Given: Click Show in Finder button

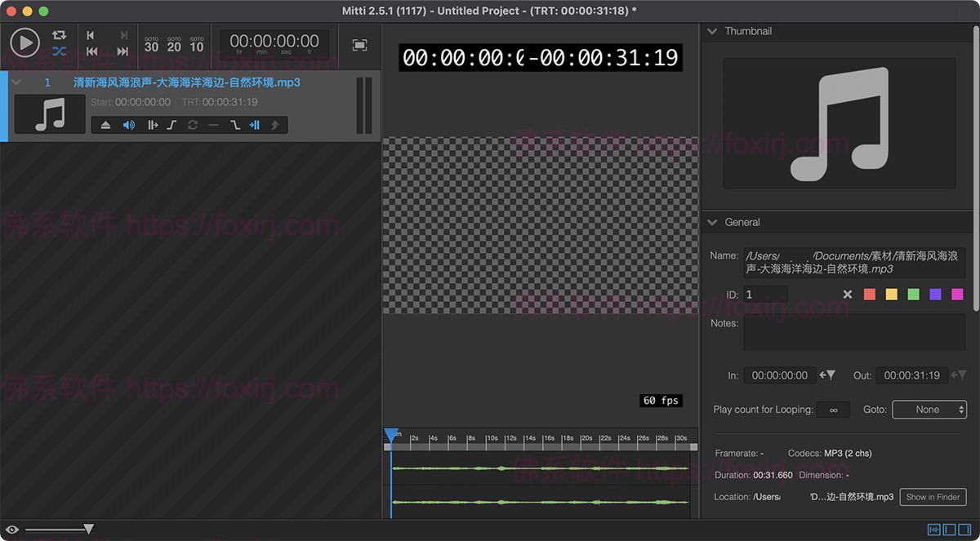Looking at the screenshot, I should [933, 497].
